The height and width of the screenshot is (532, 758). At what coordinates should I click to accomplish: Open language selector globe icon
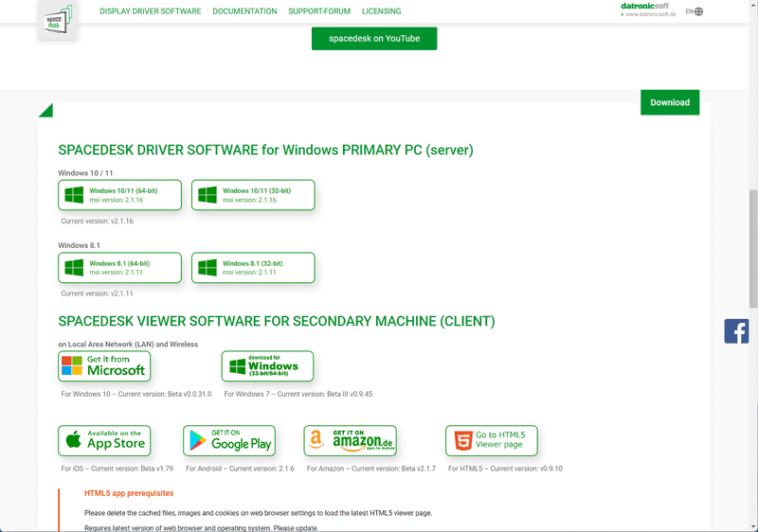pyautogui.click(x=699, y=11)
